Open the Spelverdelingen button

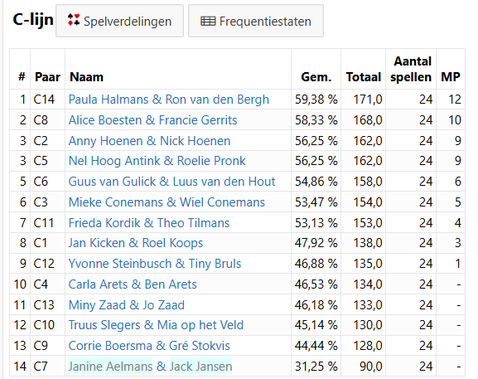(x=120, y=21)
